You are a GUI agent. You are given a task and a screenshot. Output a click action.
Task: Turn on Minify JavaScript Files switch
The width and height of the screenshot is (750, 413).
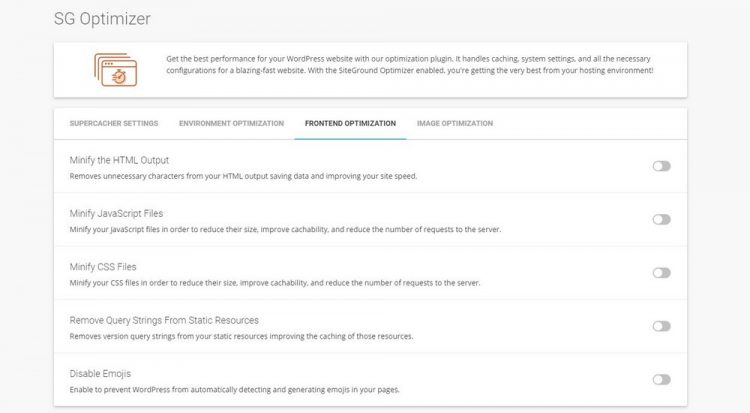[x=661, y=219]
